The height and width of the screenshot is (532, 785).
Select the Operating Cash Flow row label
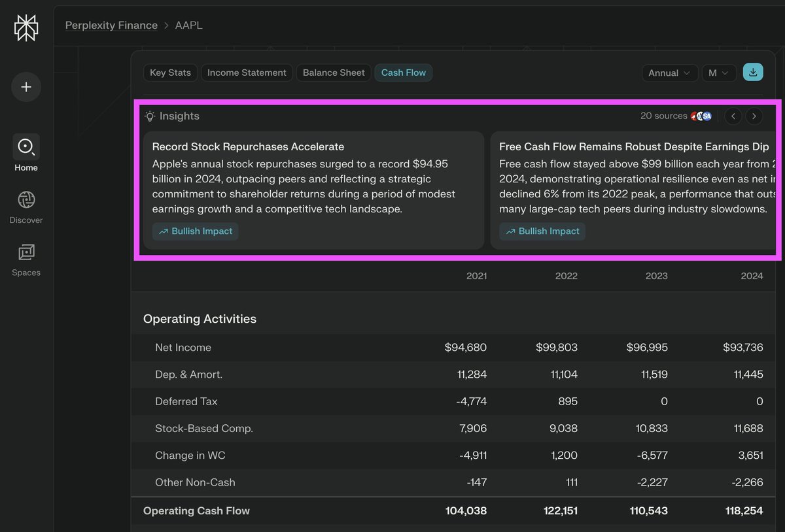196,511
